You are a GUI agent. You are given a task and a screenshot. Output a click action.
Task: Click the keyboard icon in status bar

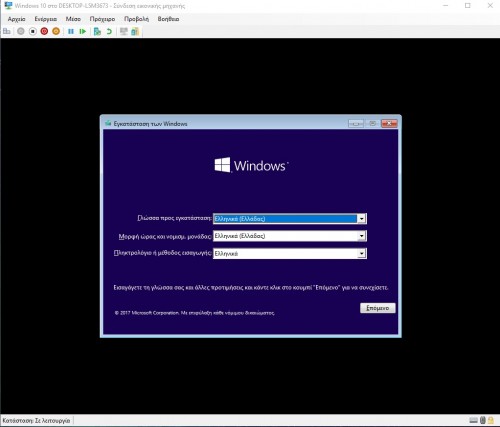coord(473,420)
